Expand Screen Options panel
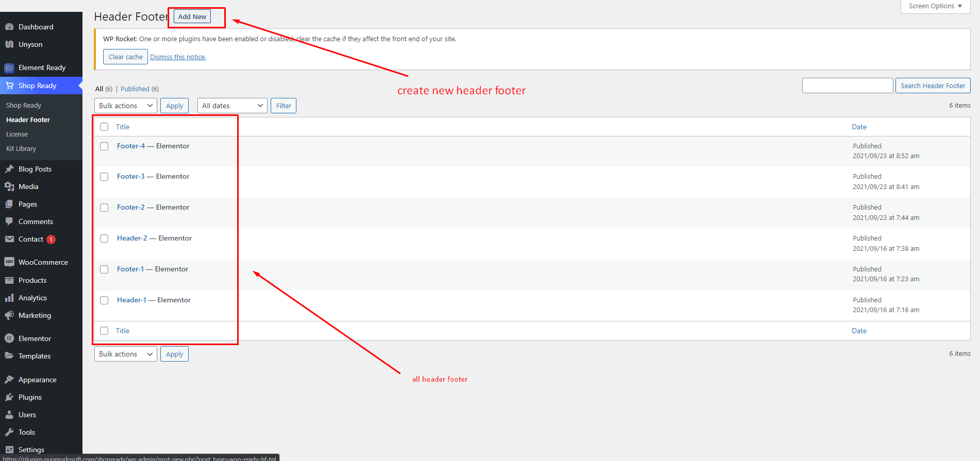980x461 pixels. [x=935, y=6]
